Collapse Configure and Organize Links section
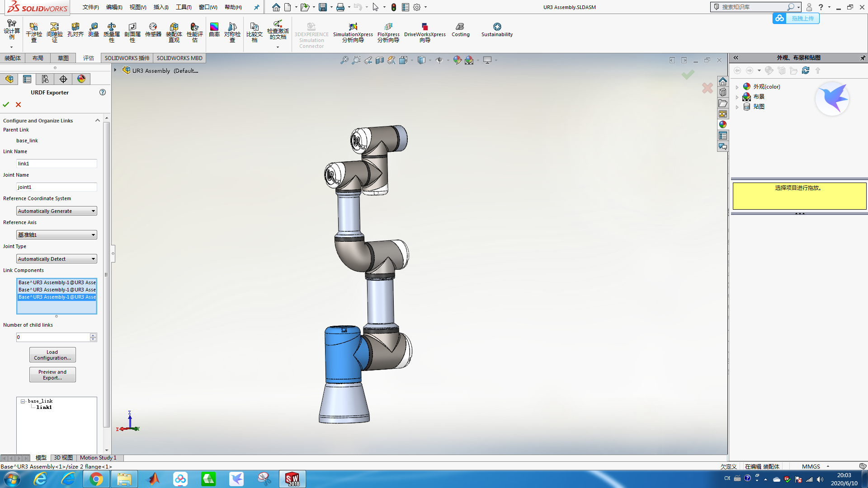The image size is (868, 488). 97,120
